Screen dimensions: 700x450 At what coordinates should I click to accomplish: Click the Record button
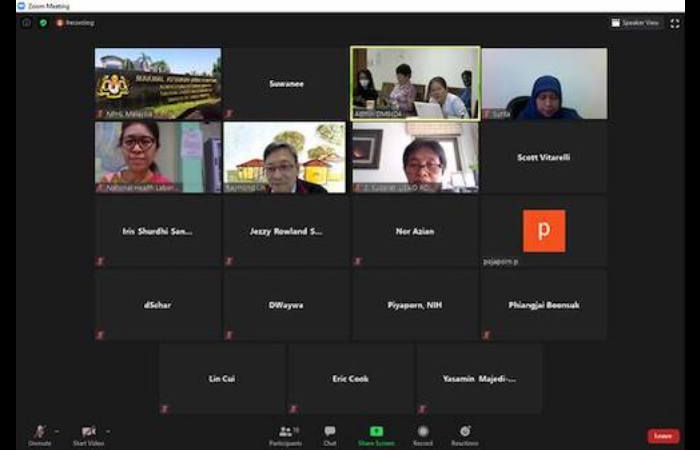click(423, 435)
